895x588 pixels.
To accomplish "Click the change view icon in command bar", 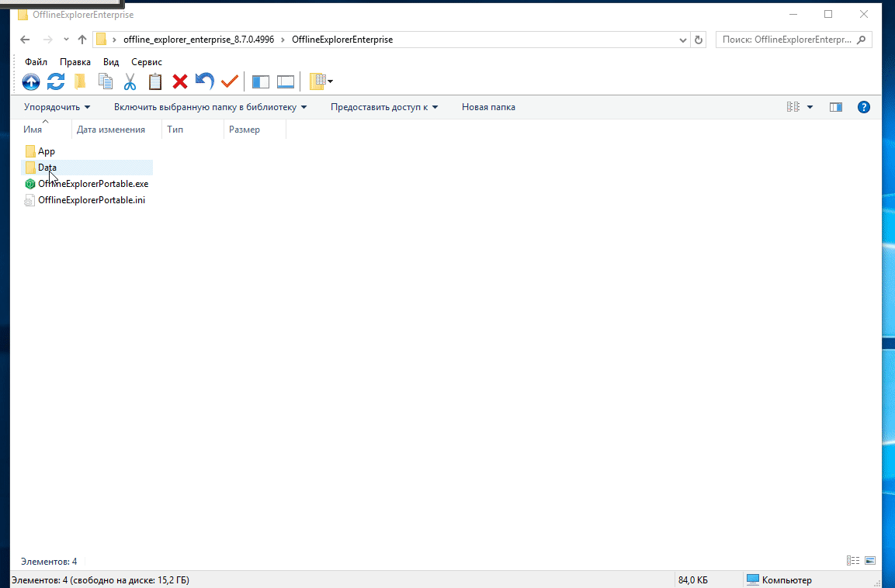I will (793, 107).
